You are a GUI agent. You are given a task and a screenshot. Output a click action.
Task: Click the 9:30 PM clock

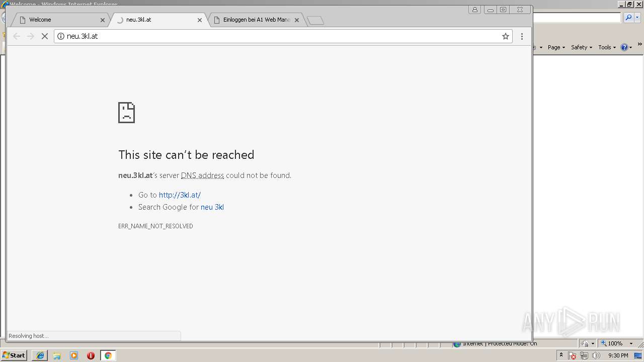pyautogui.click(x=618, y=355)
